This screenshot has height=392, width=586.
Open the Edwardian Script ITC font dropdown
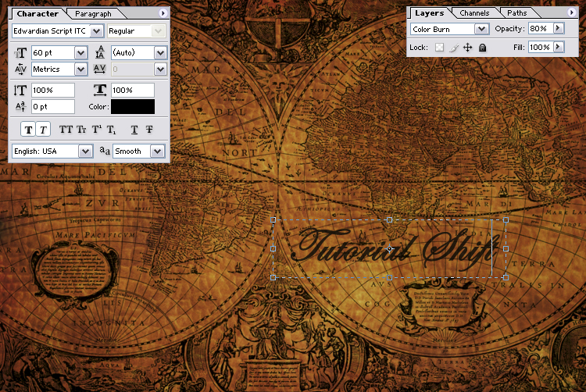tap(96, 30)
